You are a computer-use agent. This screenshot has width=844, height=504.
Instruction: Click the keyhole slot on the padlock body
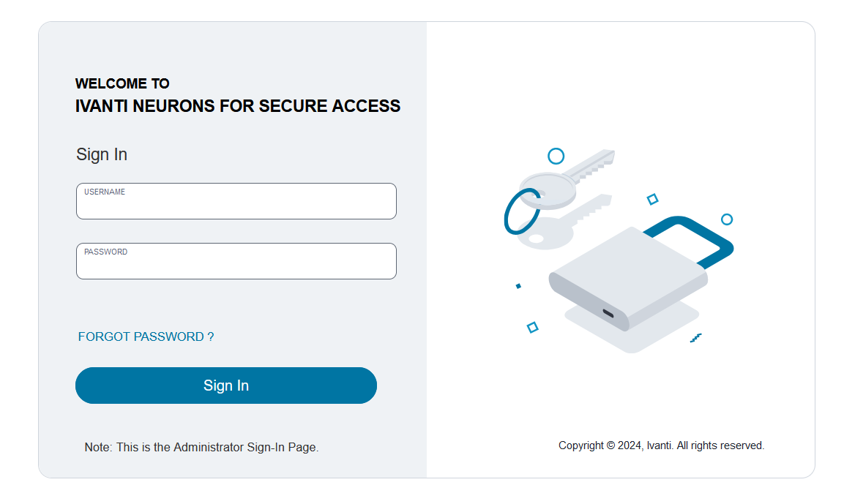coord(610,312)
